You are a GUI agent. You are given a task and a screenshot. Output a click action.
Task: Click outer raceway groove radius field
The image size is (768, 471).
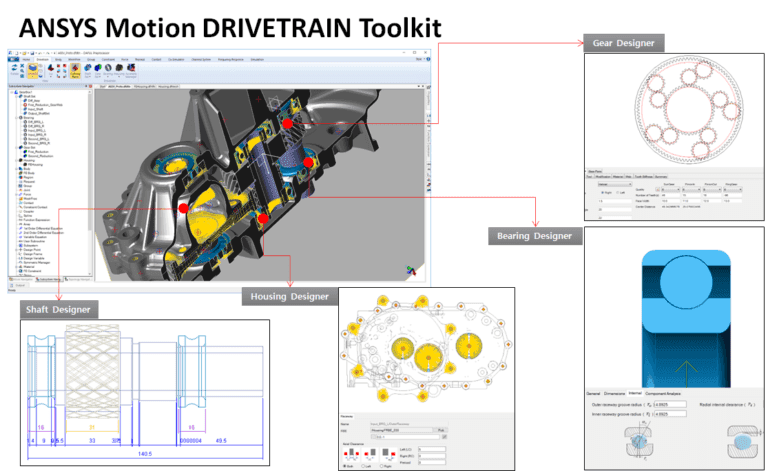click(x=670, y=404)
